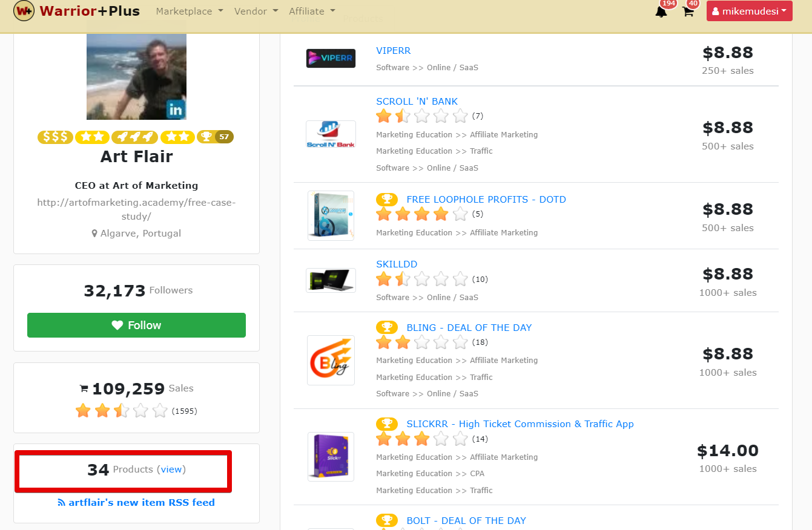Click the trophy 57 badge
Screen dimensions: 812x530
(215, 137)
